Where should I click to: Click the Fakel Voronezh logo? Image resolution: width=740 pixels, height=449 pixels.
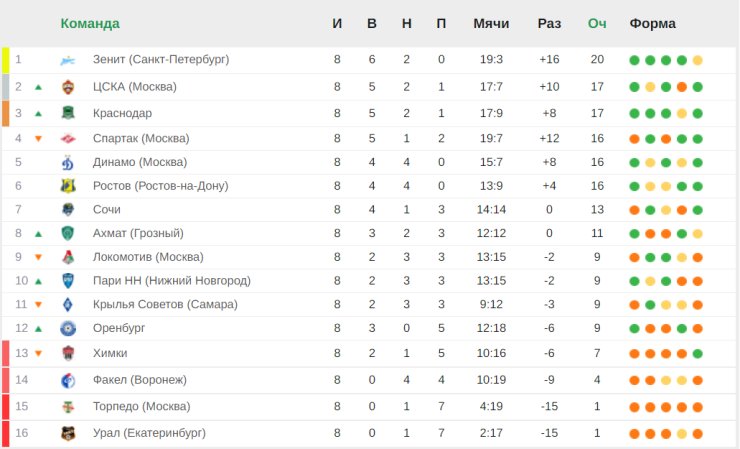[x=68, y=380]
